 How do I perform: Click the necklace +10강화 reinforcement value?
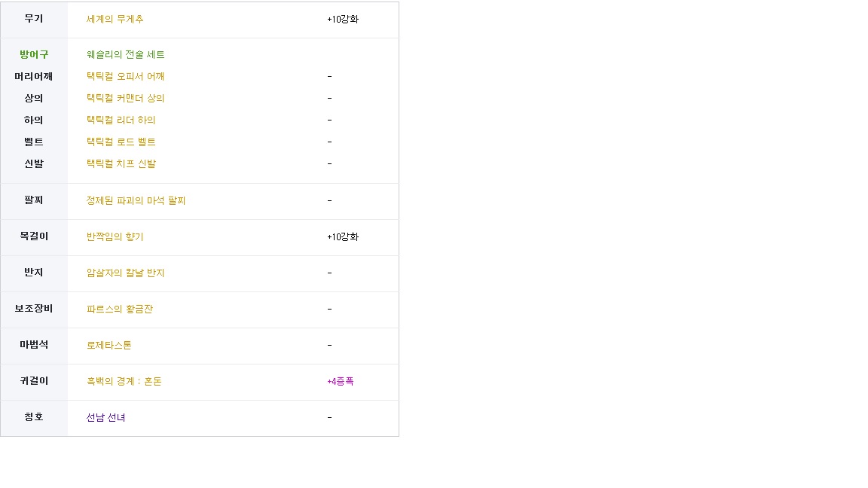click(343, 236)
